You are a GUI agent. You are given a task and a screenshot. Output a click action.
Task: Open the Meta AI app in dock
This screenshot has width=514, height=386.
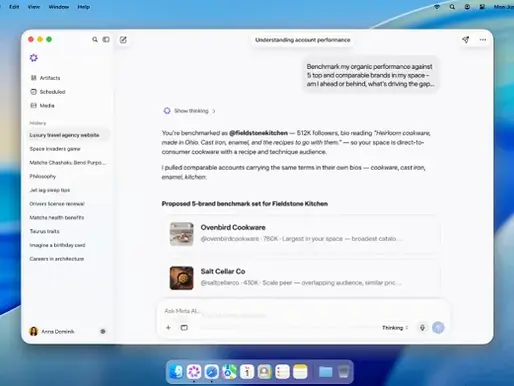point(194,372)
